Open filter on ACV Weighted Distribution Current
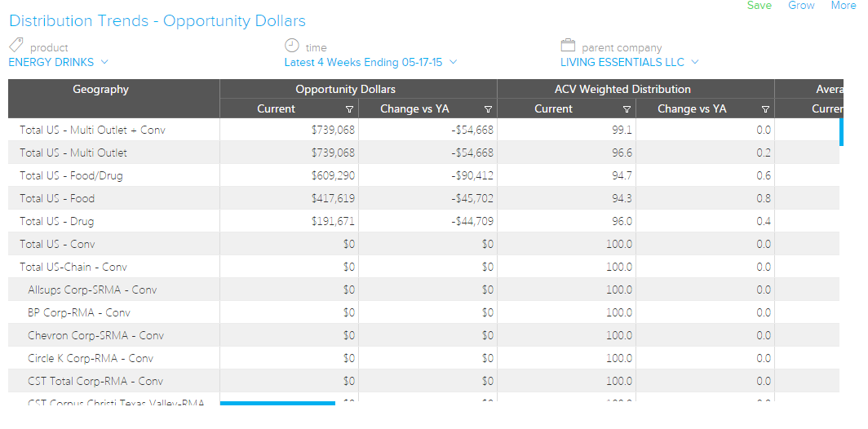The width and height of the screenshot is (868, 429). (x=627, y=109)
